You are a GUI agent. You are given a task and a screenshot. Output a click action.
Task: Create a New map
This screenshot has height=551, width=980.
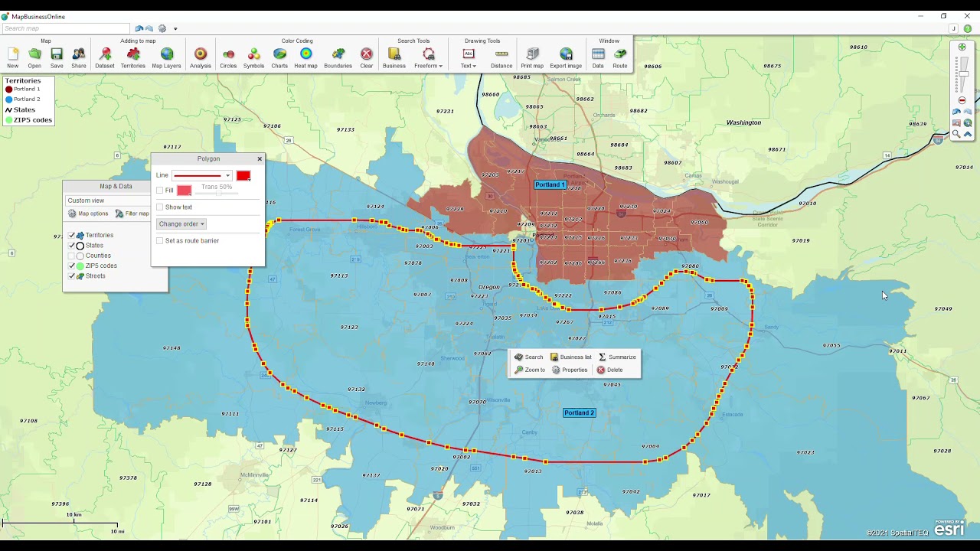coord(13,57)
